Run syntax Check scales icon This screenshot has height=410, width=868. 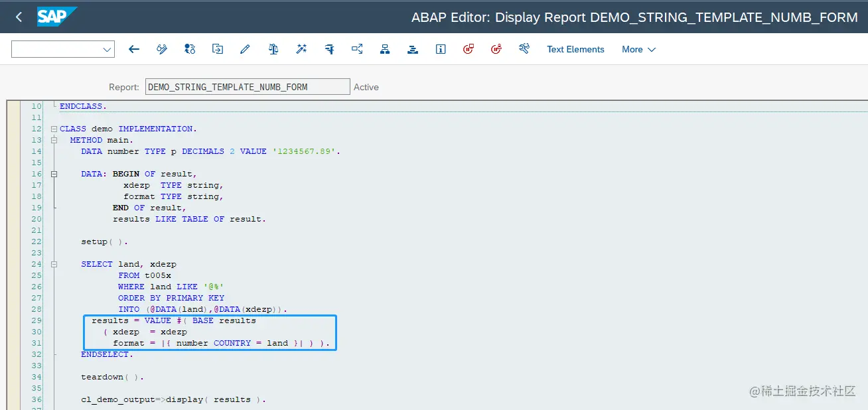coord(273,49)
